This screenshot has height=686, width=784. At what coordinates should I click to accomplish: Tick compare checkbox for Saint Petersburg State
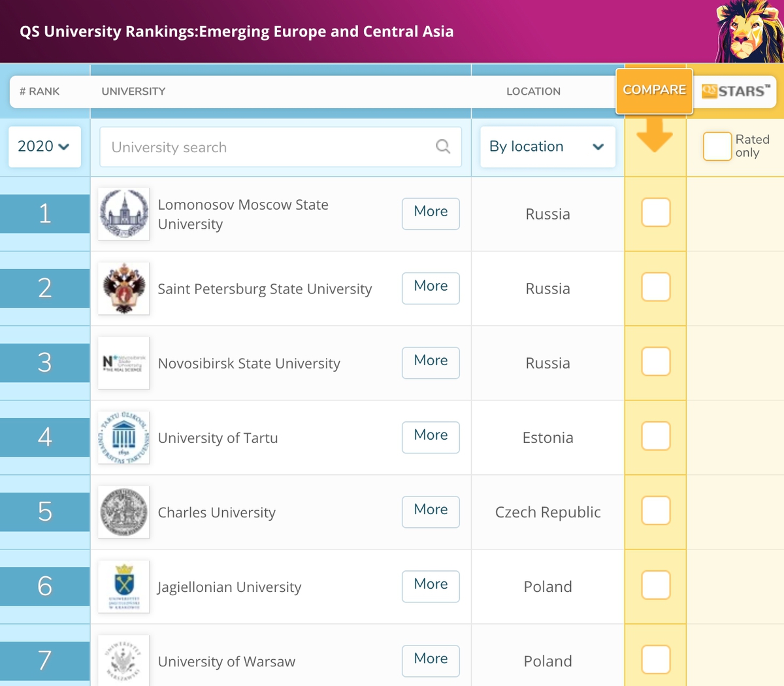pyautogui.click(x=656, y=287)
